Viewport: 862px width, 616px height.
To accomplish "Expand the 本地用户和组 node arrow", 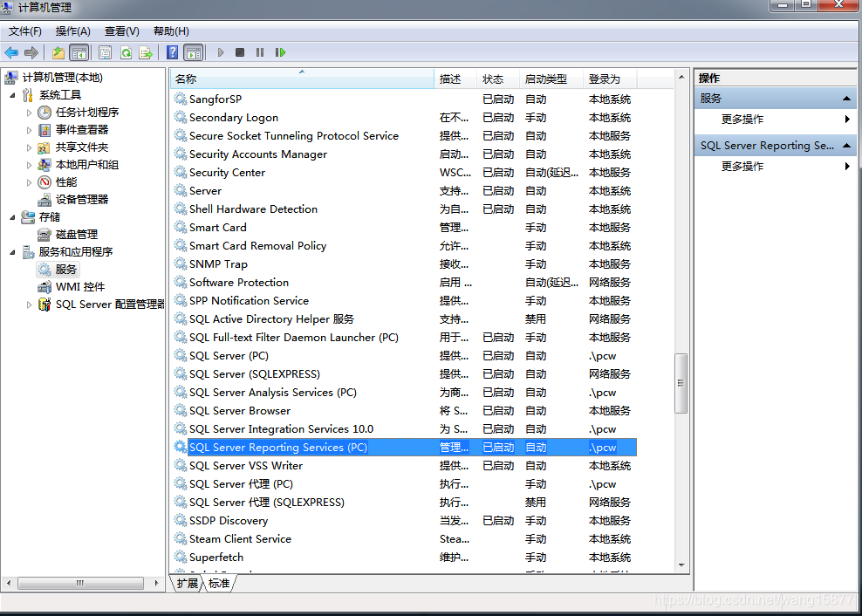I will point(29,165).
